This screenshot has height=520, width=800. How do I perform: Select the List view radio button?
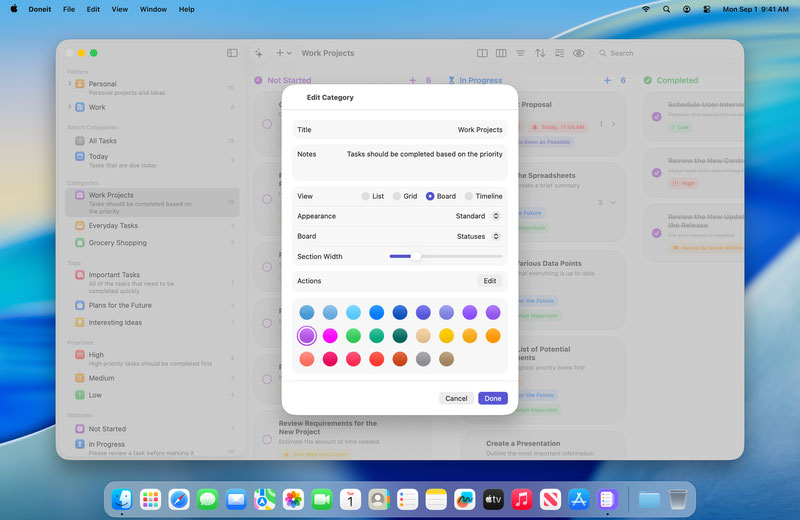pos(366,196)
